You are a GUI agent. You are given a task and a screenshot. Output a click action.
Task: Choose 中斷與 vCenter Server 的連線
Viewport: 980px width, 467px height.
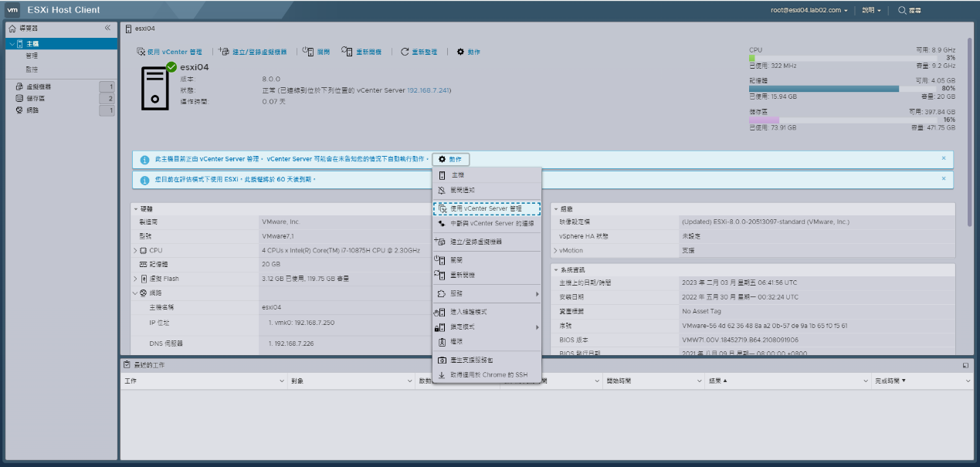click(487, 223)
